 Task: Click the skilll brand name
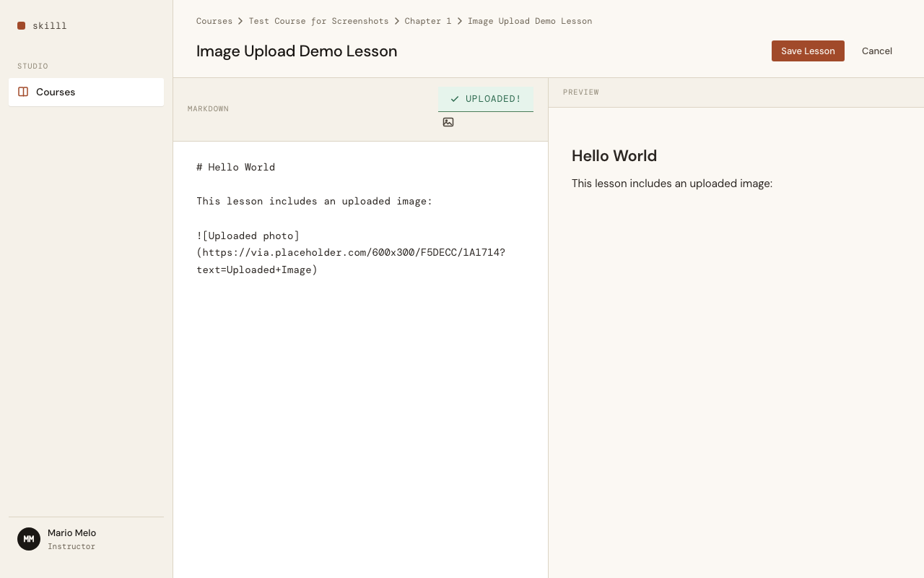click(x=50, y=25)
